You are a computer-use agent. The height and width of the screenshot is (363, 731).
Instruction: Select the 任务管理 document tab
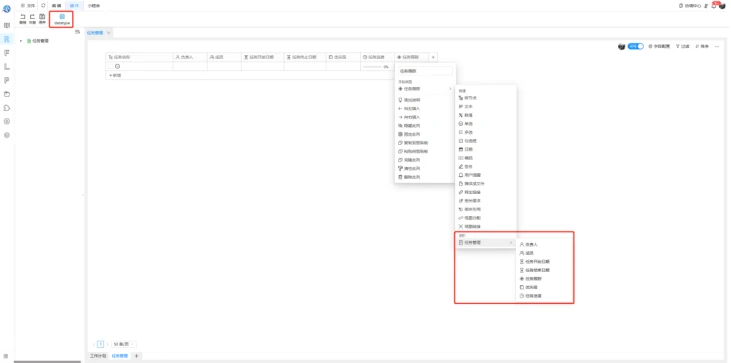(x=95, y=33)
